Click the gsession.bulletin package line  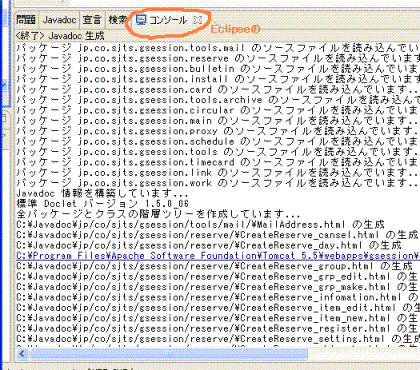[x=217, y=69]
